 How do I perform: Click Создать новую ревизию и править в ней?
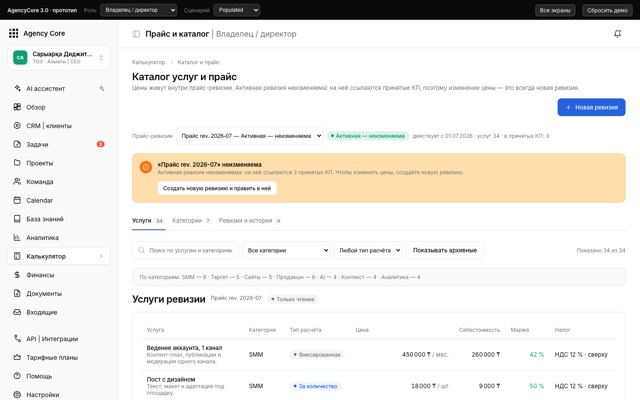coord(217,188)
